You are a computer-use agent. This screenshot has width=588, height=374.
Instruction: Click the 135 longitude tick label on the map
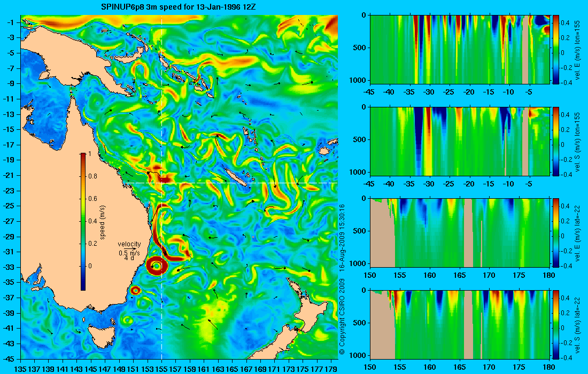pos(20,369)
